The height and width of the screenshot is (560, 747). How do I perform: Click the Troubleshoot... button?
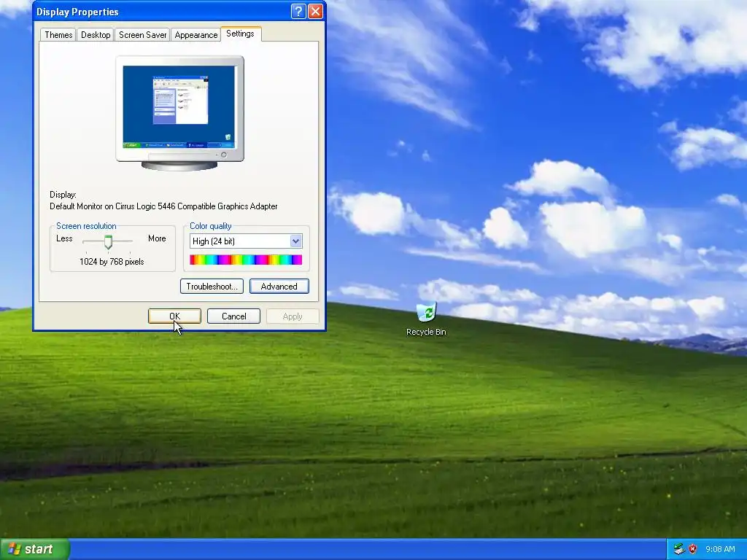tap(212, 286)
